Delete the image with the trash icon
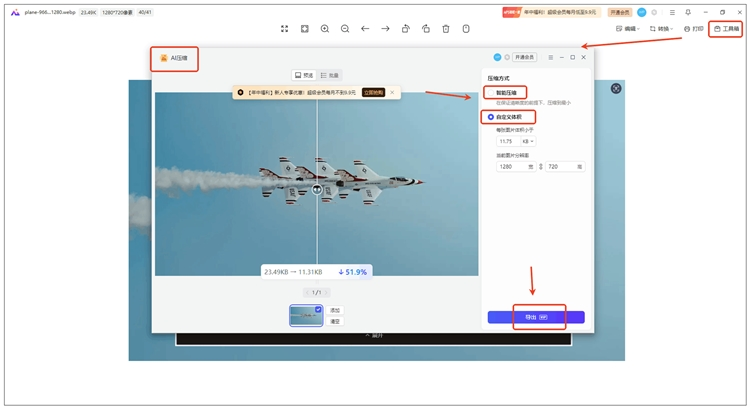This screenshot has height=409, width=750. point(446,29)
